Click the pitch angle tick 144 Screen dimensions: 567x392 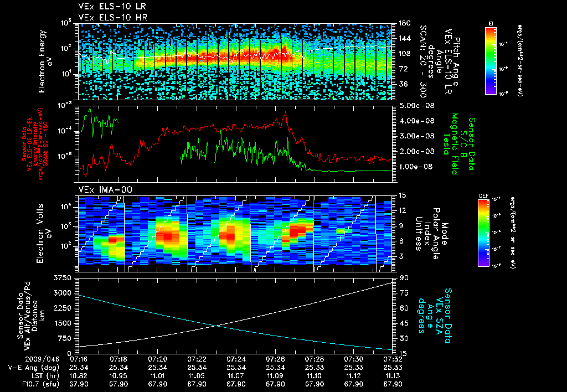[x=404, y=38]
